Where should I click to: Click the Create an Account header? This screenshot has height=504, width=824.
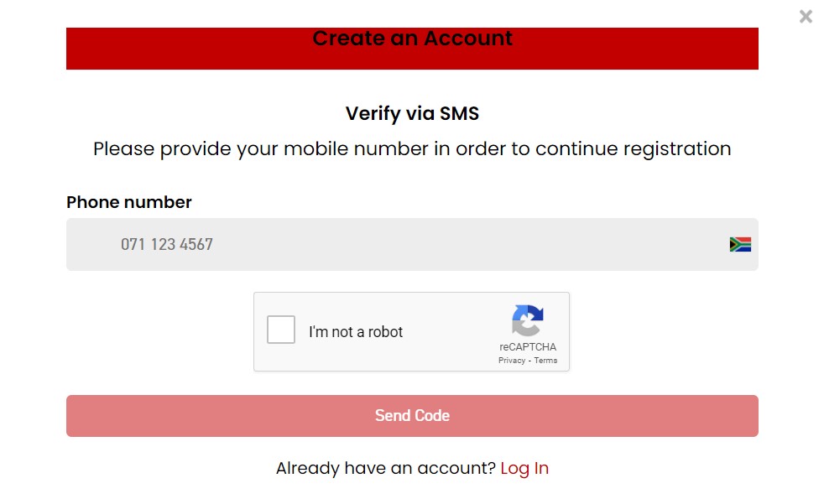412,38
